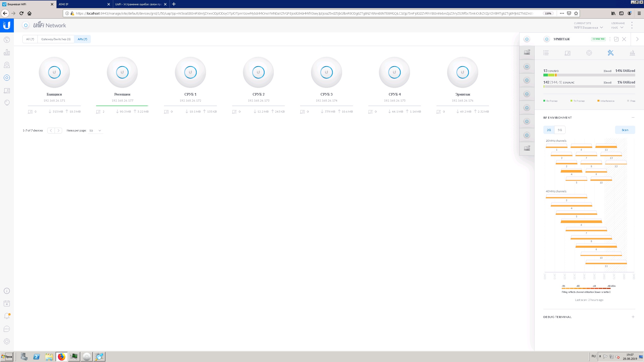Open the Alerts bell icon
This screenshot has width=644, height=362.
(x=7, y=316)
